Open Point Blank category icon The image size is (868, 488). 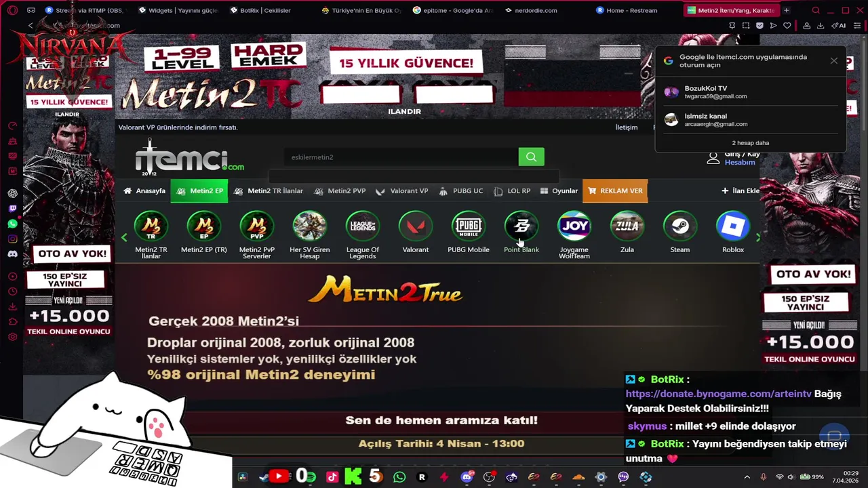pyautogui.click(x=521, y=226)
